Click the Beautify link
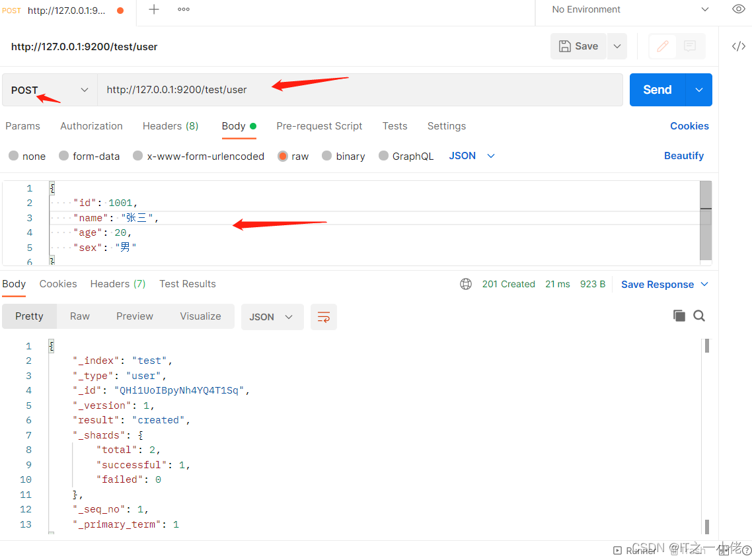This screenshot has width=752, height=560. click(683, 156)
